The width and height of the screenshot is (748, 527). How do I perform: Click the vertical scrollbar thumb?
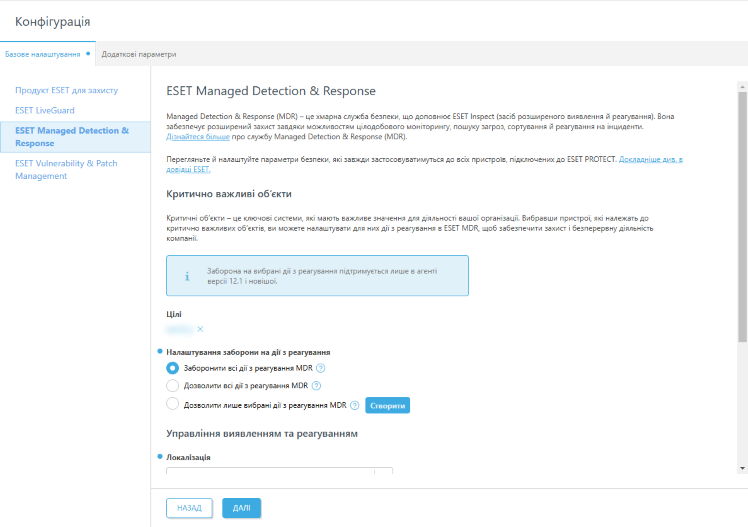point(742,217)
